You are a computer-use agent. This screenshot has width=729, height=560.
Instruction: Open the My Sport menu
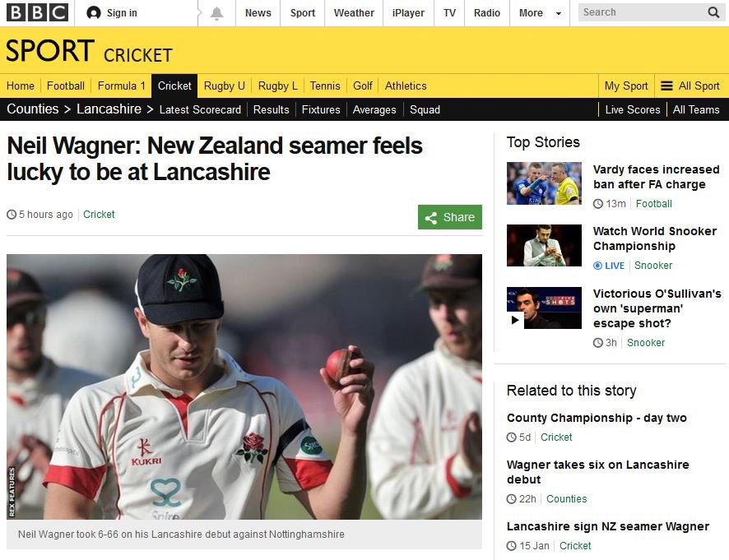click(626, 86)
